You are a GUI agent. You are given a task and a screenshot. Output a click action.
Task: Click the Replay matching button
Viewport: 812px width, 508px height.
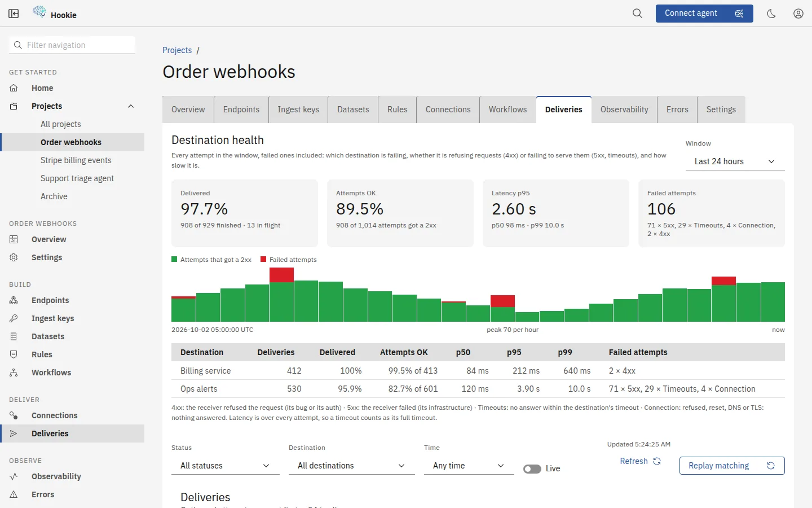tap(732, 466)
